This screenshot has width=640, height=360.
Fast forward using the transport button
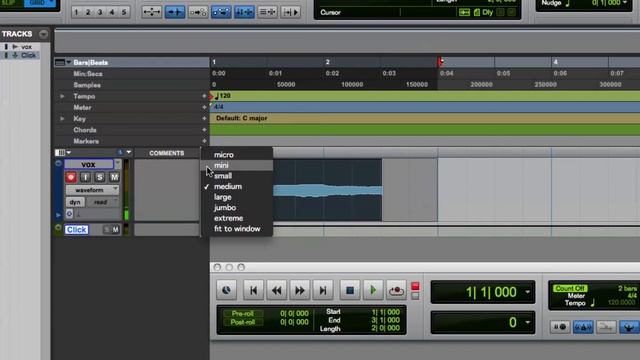click(x=300, y=290)
